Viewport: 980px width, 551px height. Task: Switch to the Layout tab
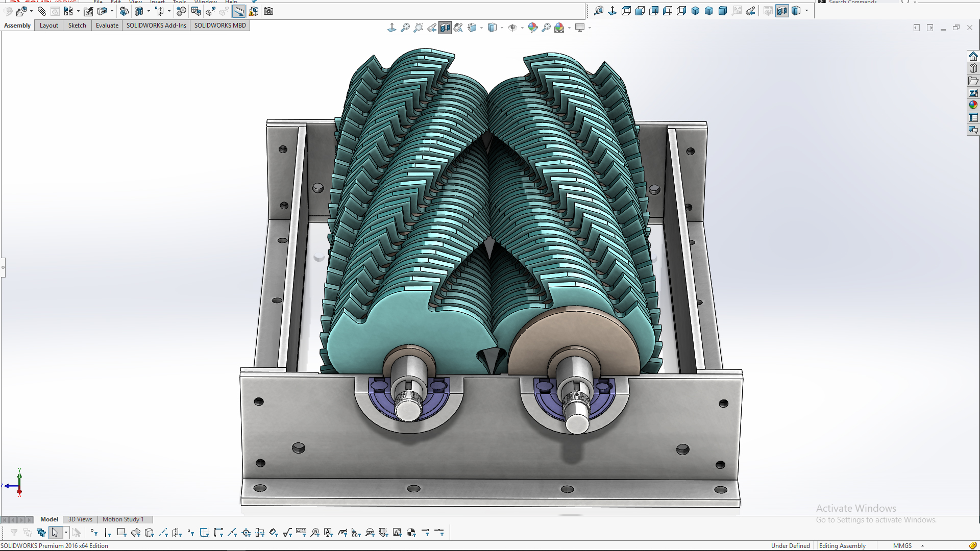[49, 26]
